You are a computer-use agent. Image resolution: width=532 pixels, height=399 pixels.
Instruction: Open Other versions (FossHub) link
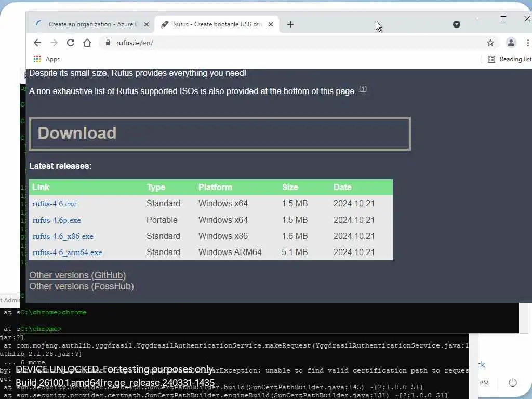pos(82,286)
